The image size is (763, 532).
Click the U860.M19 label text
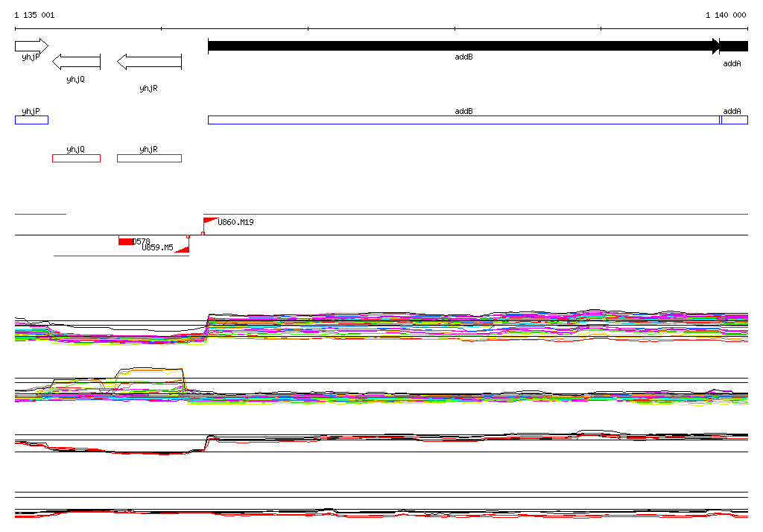pyautogui.click(x=235, y=223)
